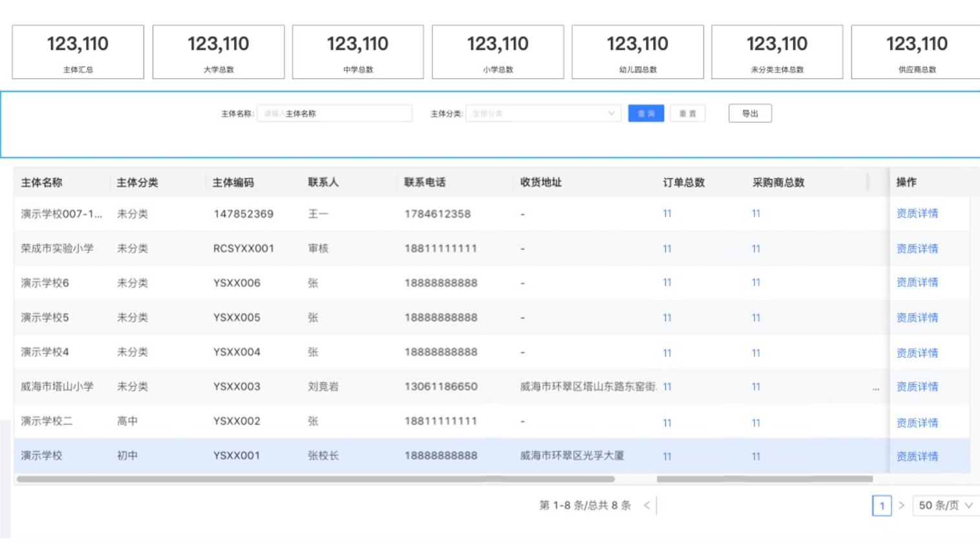980x543 pixels.
Task: Select the 未分类主体总数 statistic card
Action: pos(777,52)
